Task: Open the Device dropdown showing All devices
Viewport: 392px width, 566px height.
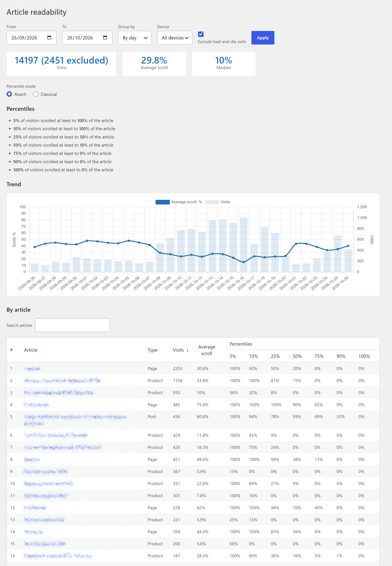Action: 175,38
